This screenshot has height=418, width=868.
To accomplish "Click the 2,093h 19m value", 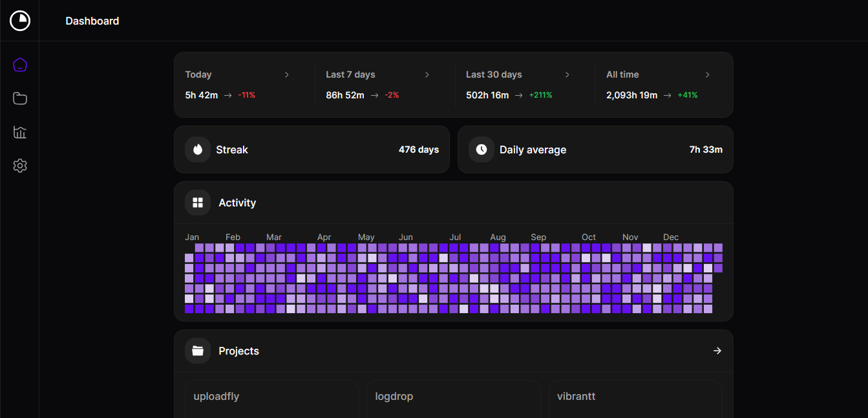I will (x=631, y=95).
